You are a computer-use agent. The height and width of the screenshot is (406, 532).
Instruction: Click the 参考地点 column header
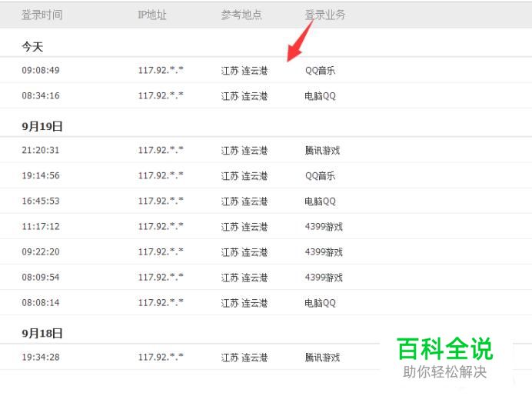click(x=241, y=15)
